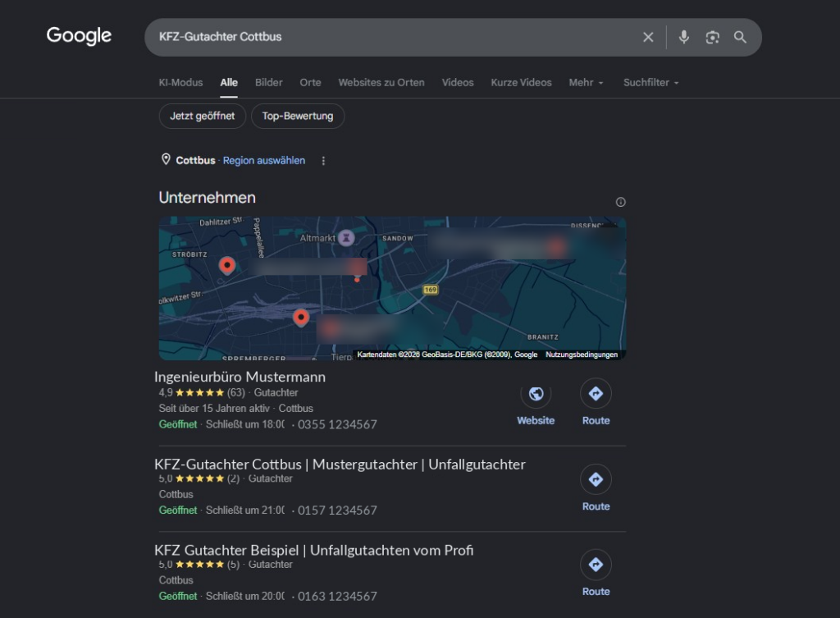The height and width of the screenshot is (618, 840).
Task: Get Route for KFZ Gutachter Beispiel
Action: point(596,565)
